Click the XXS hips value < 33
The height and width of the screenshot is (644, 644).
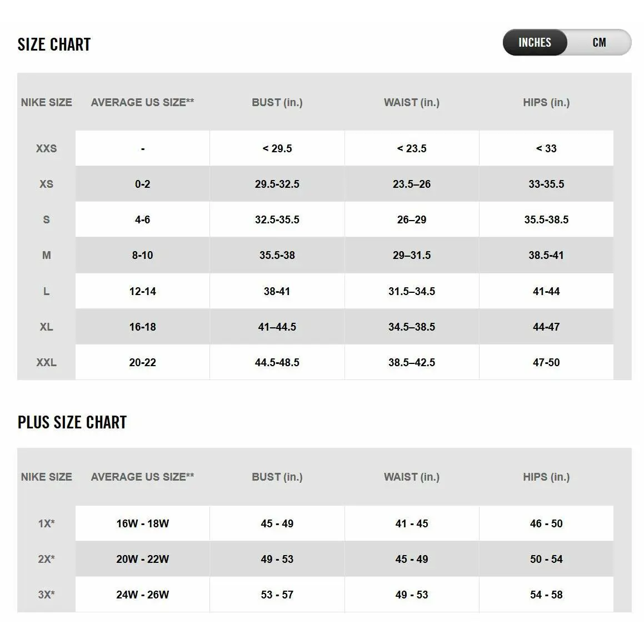(x=546, y=148)
